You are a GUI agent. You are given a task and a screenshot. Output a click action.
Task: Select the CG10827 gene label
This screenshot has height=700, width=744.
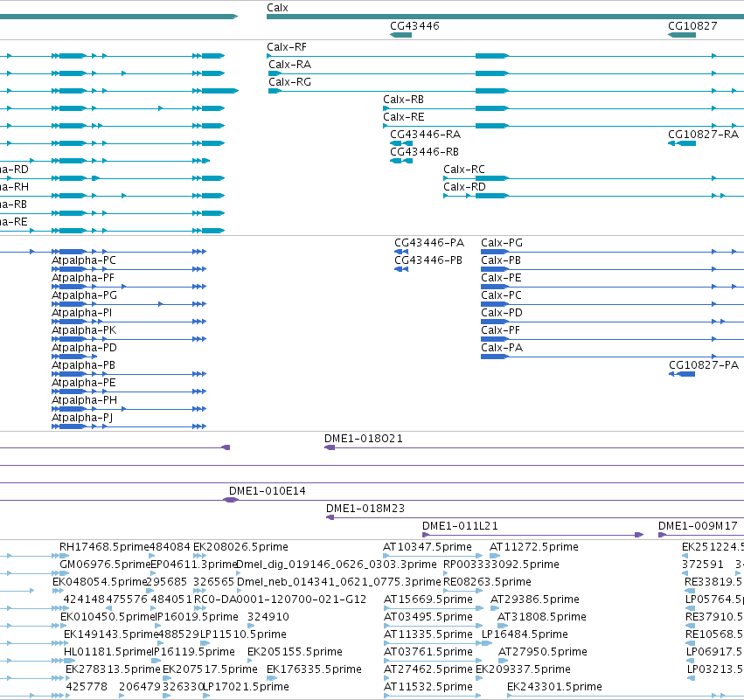pos(692,26)
